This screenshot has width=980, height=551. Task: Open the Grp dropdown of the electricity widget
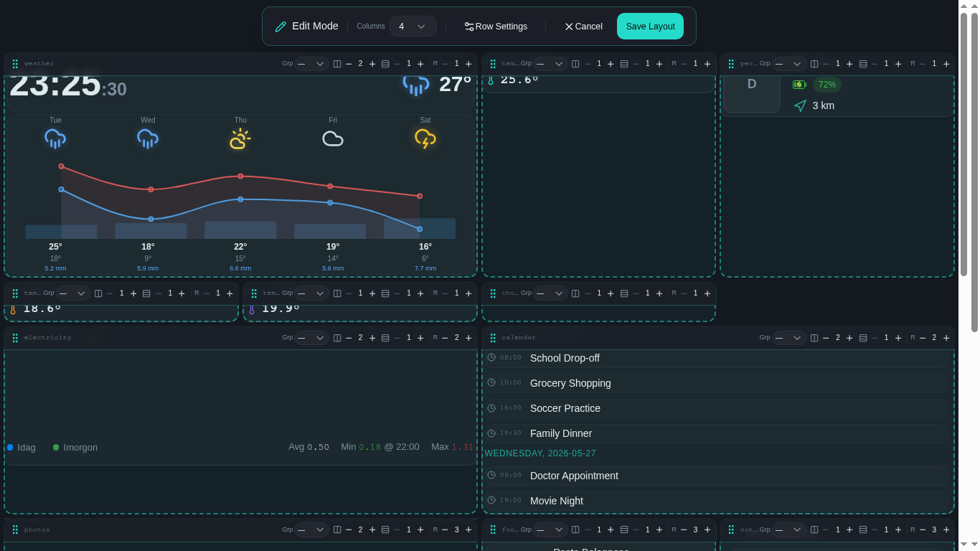click(311, 338)
